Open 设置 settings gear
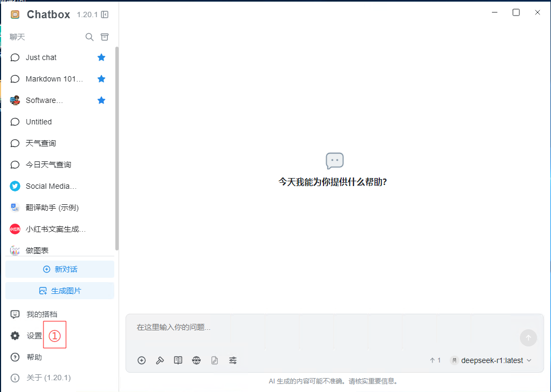 click(15, 336)
